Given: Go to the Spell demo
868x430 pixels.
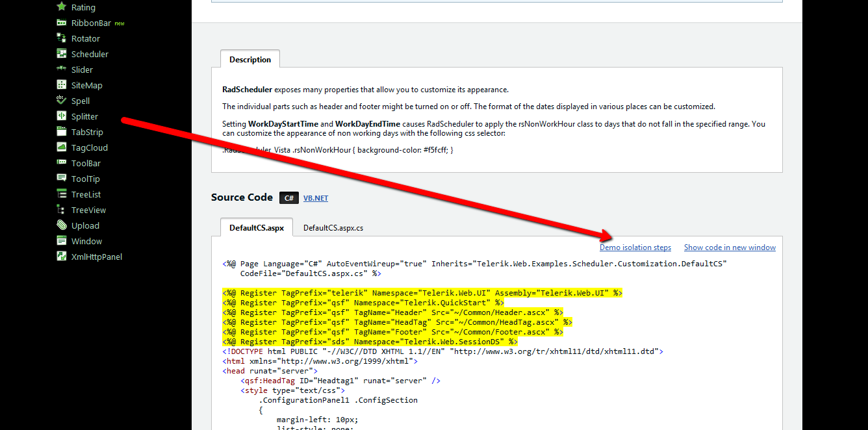Looking at the screenshot, I should (x=81, y=101).
